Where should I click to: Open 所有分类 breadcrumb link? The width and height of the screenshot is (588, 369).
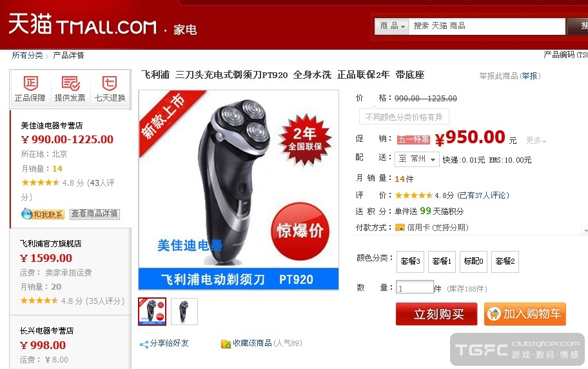coord(27,55)
